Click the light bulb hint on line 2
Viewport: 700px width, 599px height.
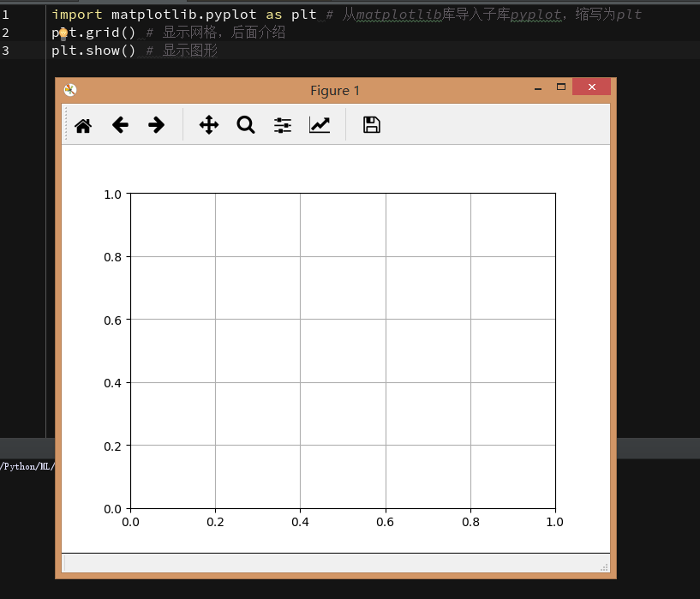pyautogui.click(x=63, y=33)
